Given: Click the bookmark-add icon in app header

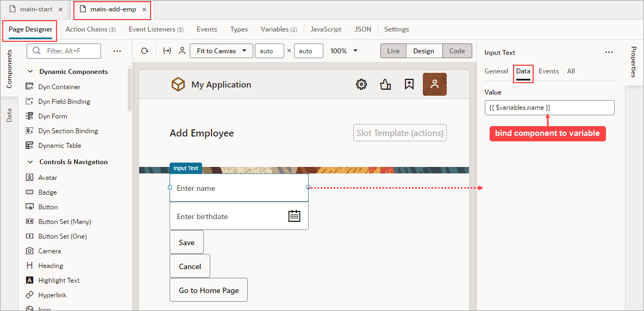Looking at the screenshot, I should click(409, 85).
